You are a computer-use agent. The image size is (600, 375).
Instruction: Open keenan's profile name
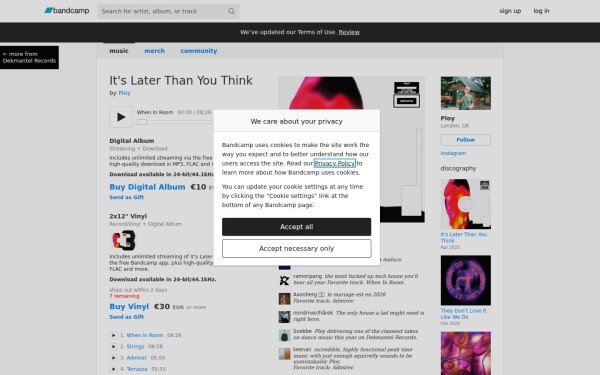(x=302, y=349)
